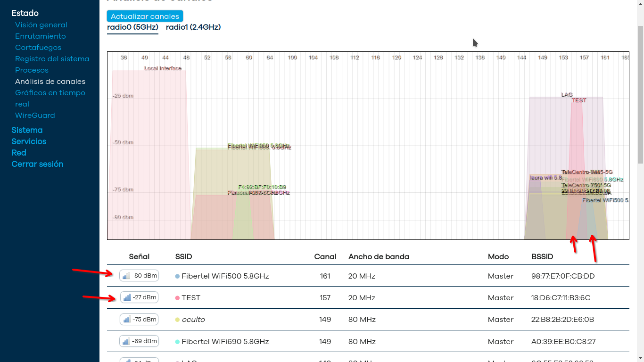
Task: Click the red dot next to TEST SSID
Action: [176, 297]
